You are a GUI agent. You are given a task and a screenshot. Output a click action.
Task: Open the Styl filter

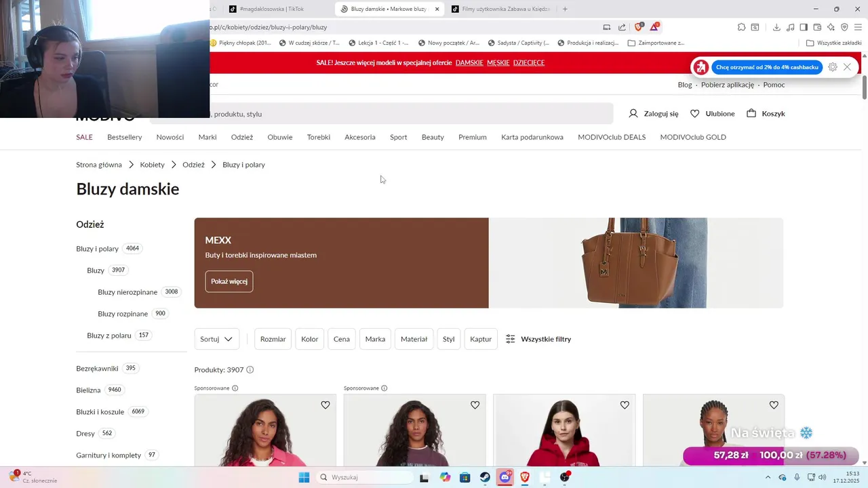coord(448,339)
